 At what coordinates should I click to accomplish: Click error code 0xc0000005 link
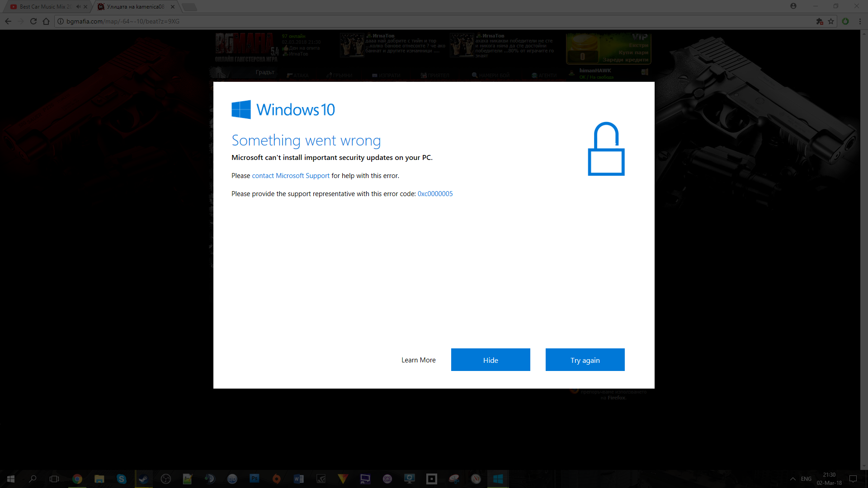tap(435, 194)
